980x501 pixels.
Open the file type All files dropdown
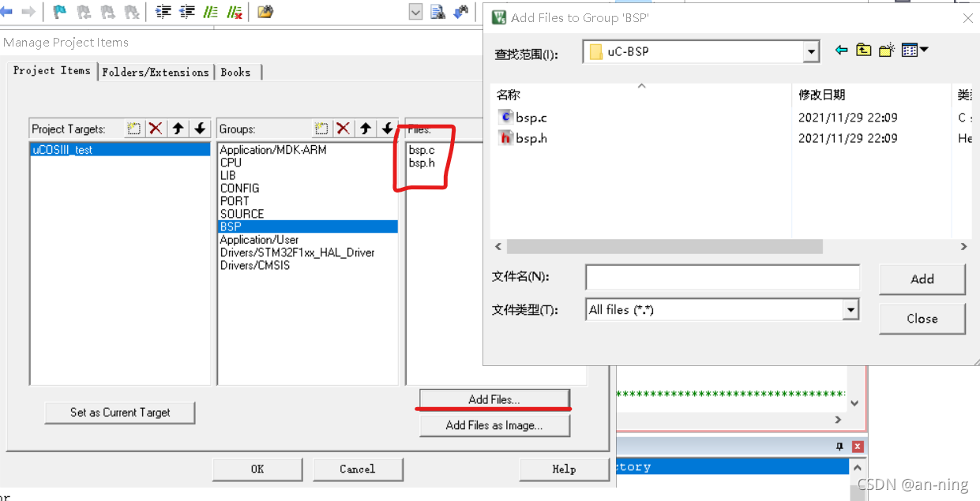coord(850,310)
